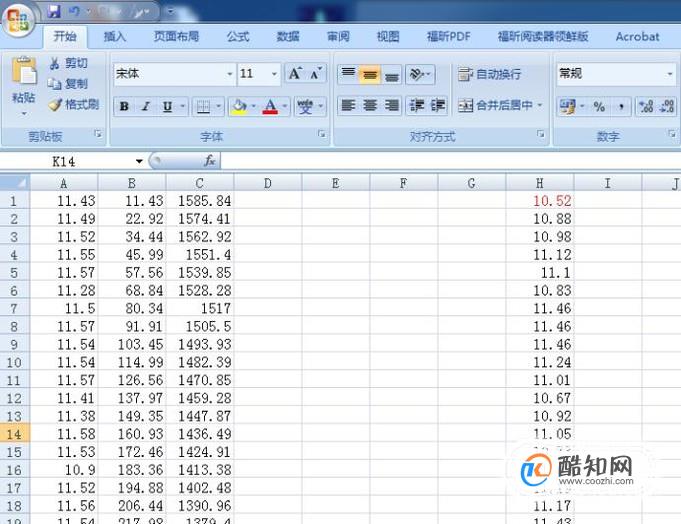Viewport: 681px width, 524px height.
Task: Open underline style dropdown arrow
Action: click(x=183, y=106)
